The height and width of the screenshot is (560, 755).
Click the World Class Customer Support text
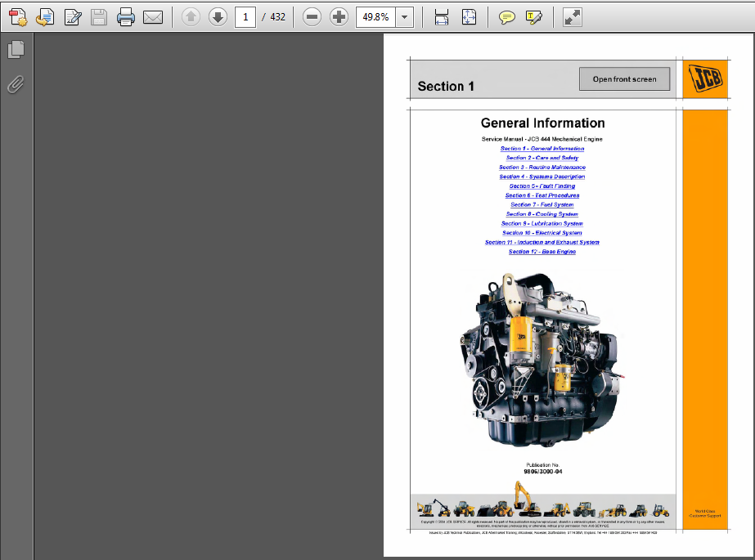pyautogui.click(x=705, y=514)
